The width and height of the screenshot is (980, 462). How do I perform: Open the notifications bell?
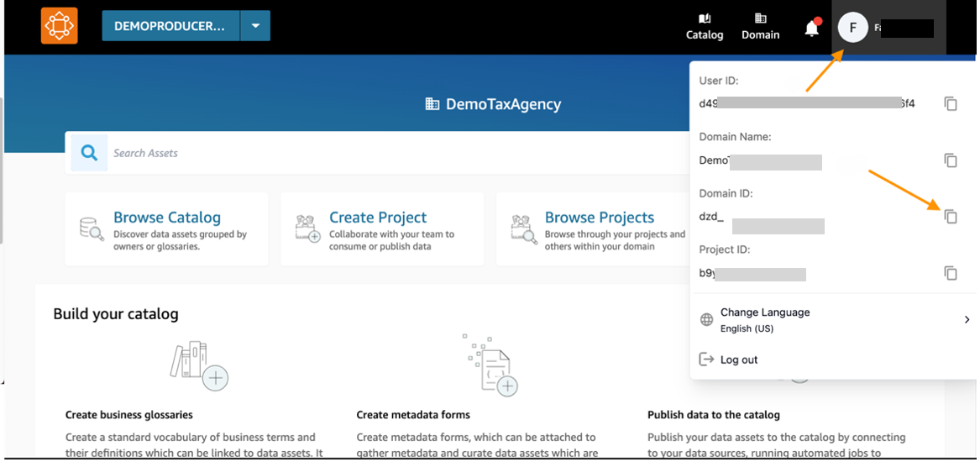(x=811, y=28)
